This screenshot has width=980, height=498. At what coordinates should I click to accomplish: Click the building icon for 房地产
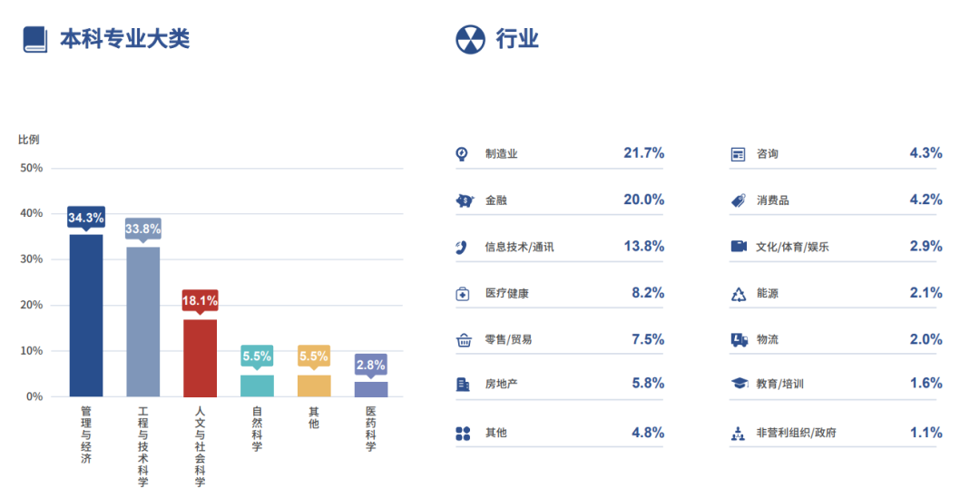(463, 385)
